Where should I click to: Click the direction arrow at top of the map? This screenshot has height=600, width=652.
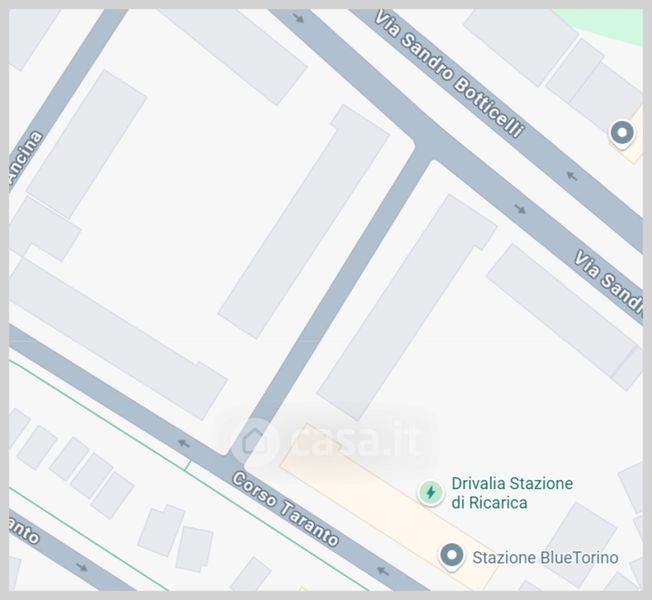(x=298, y=17)
